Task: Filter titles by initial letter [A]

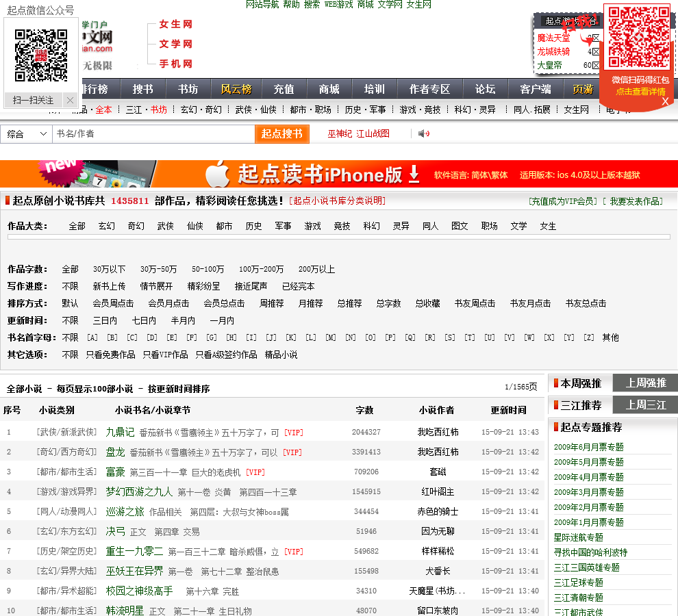Action: pyautogui.click(x=92, y=337)
